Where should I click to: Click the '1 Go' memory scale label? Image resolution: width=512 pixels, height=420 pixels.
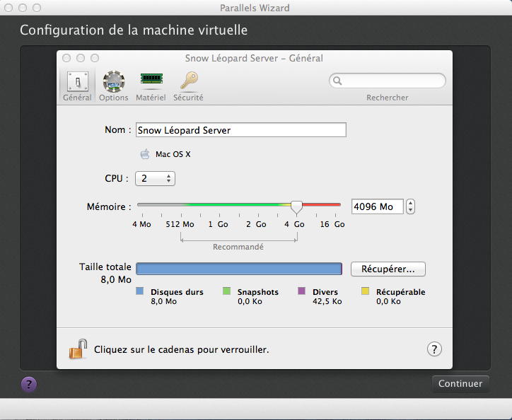[x=218, y=224]
